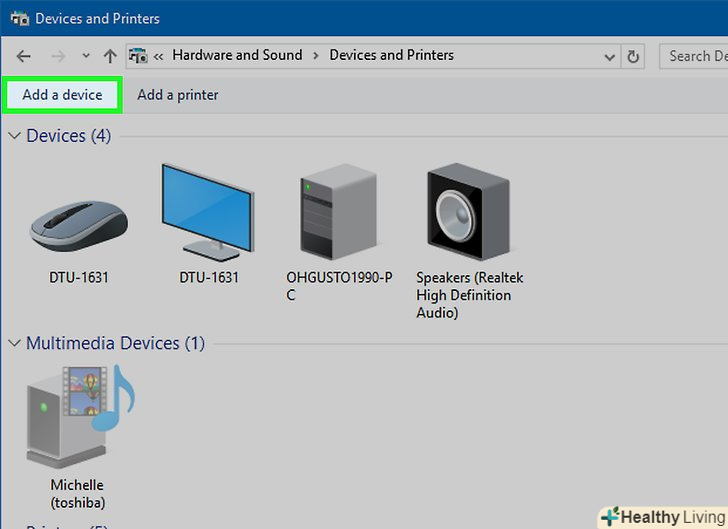Refresh the Devices and Printers view
Viewport: 728px width, 529px height.
point(633,57)
